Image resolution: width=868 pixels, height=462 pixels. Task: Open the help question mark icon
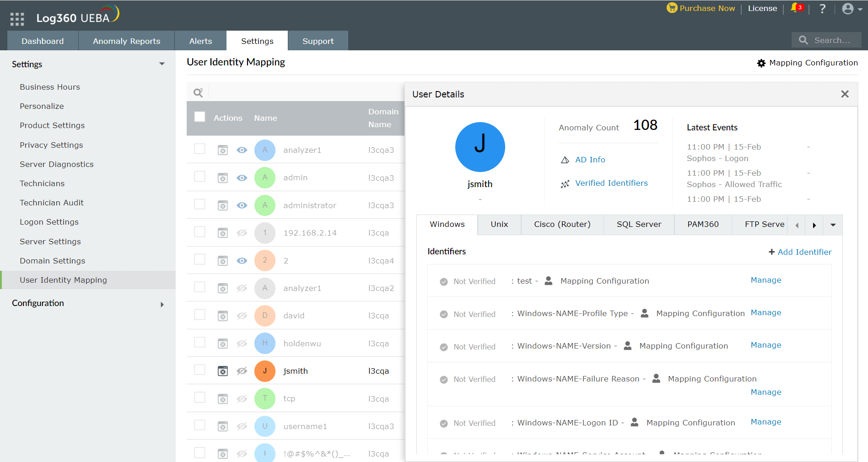822,8
